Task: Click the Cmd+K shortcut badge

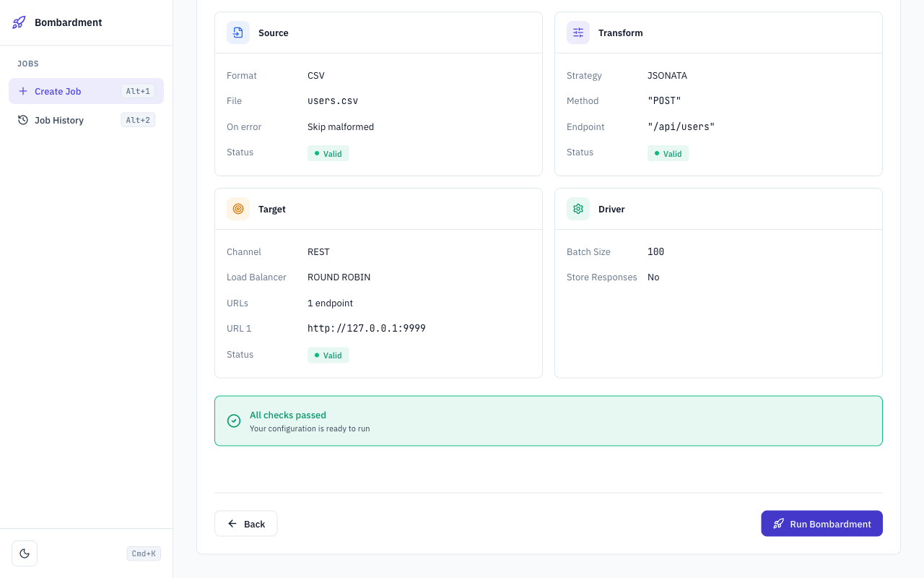Action: tap(143, 553)
